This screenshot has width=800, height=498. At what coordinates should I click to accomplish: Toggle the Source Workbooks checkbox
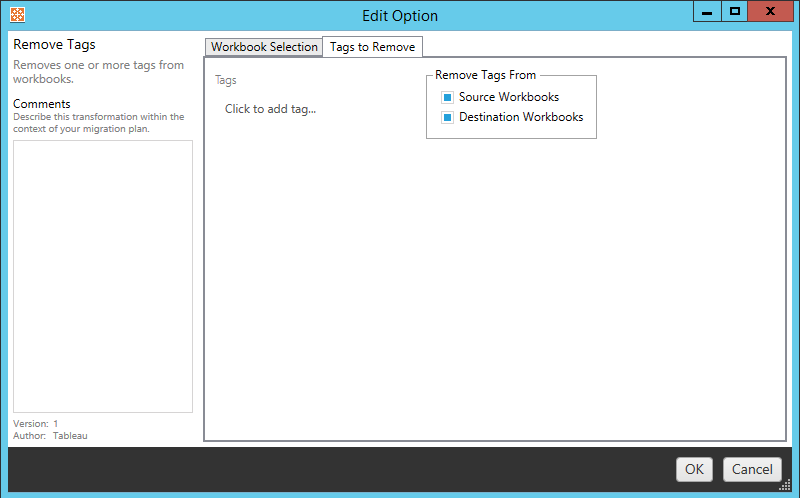(x=448, y=98)
